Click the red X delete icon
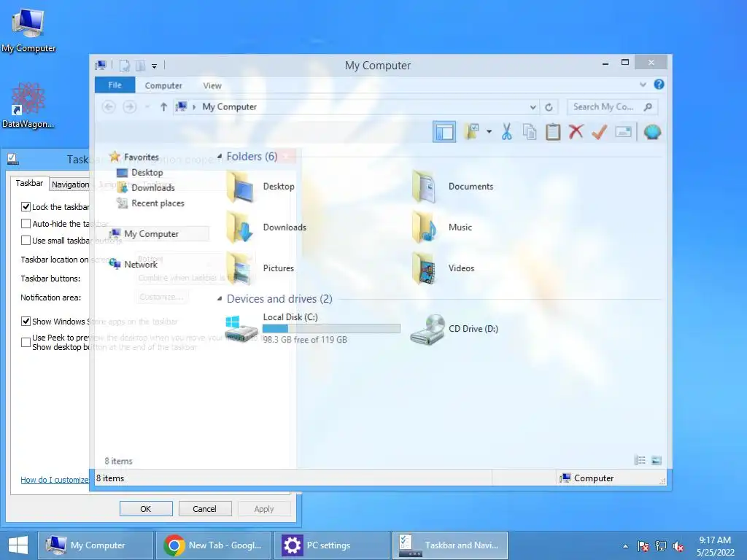 (x=576, y=131)
